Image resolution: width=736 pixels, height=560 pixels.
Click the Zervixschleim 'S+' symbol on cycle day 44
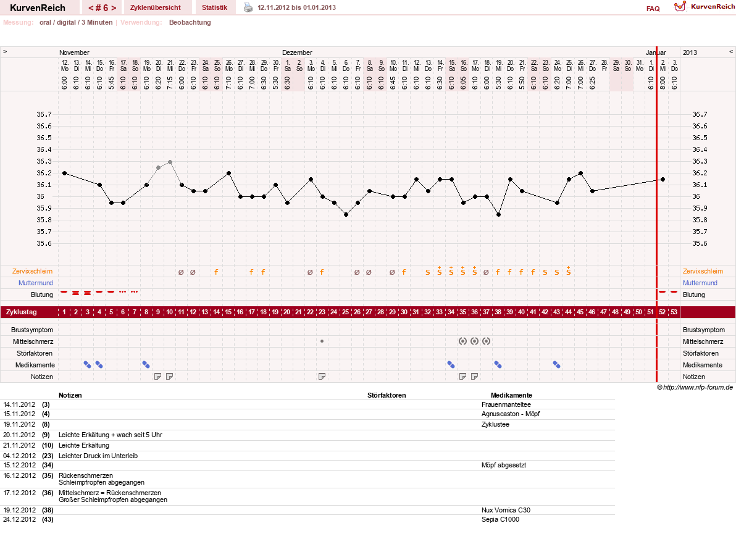(569, 271)
